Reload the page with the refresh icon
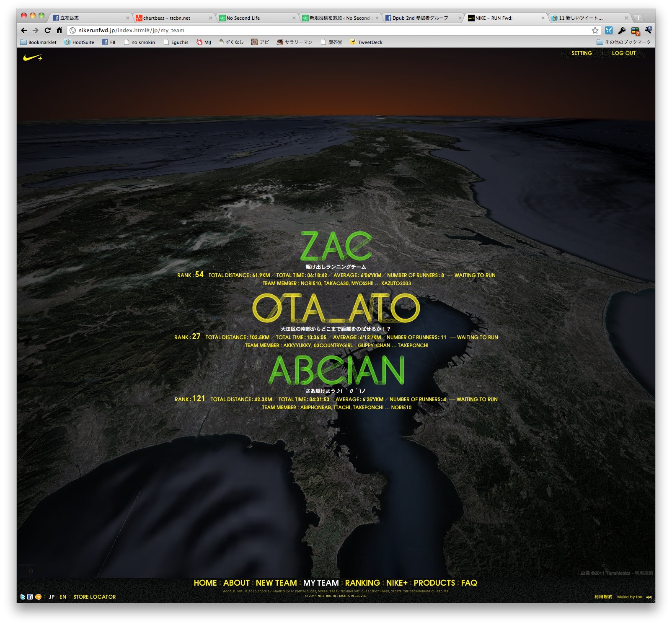 pyautogui.click(x=47, y=30)
